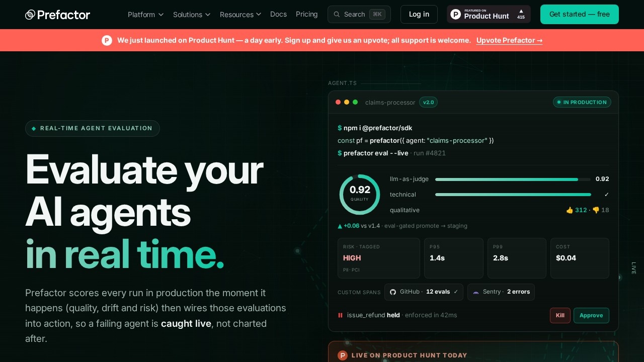The height and width of the screenshot is (362, 644).
Task: Open the Docs page
Action: 278,14
